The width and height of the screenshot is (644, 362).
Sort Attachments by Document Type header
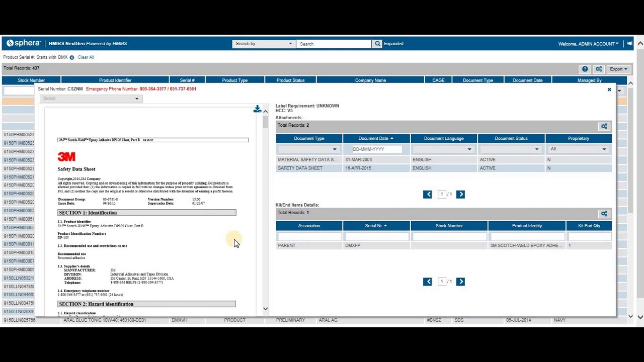pyautogui.click(x=309, y=138)
